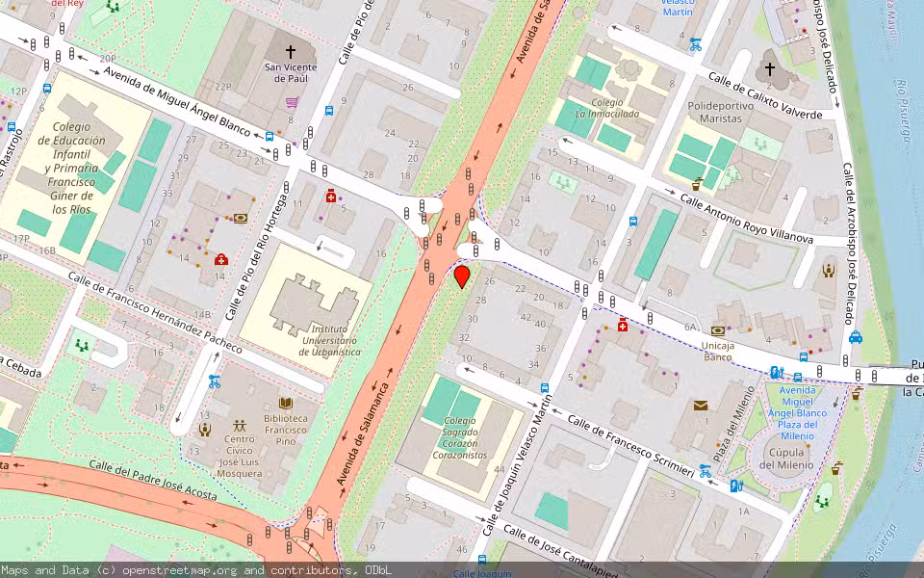The width and height of the screenshot is (924, 578).
Task: Click the envelope post office icon
Action: click(700, 406)
